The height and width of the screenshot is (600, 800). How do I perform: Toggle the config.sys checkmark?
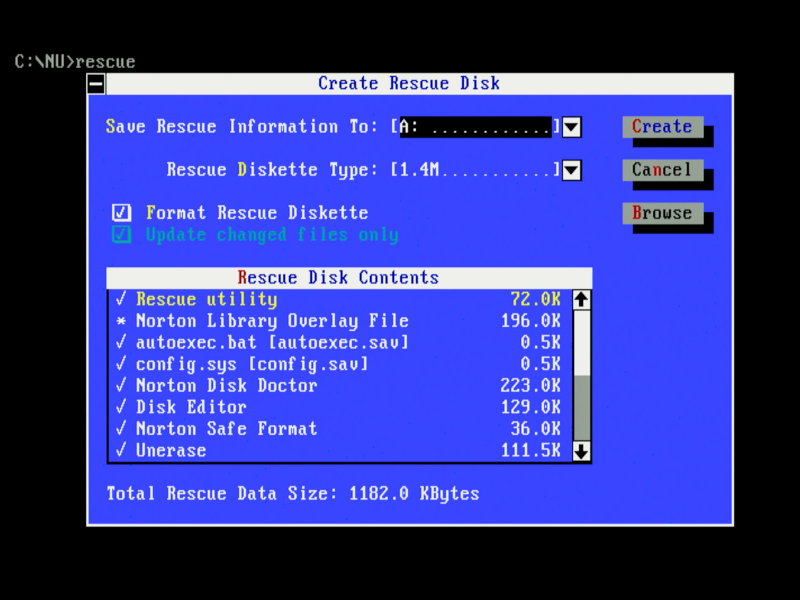(121, 364)
